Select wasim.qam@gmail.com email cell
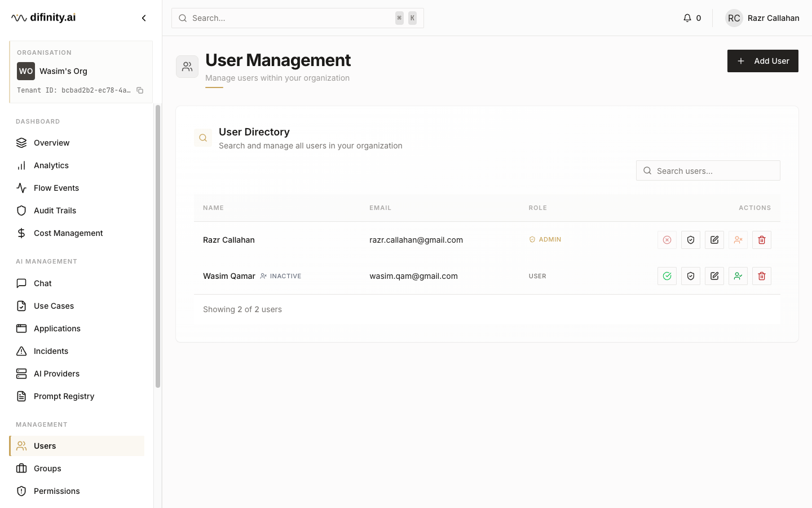This screenshot has height=508, width=812. 413,276
